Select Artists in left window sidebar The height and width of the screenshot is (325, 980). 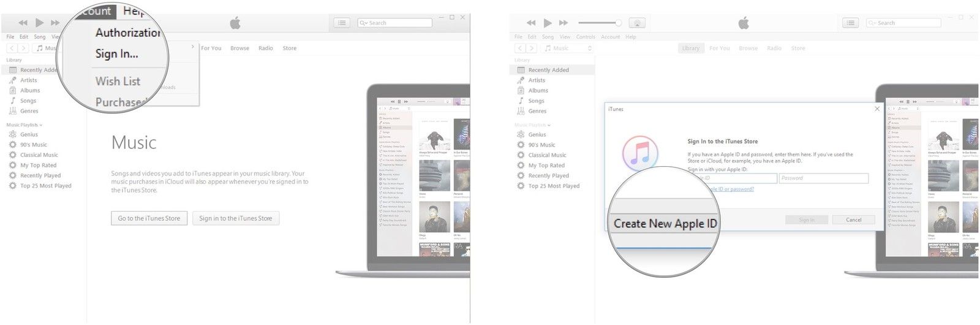(28, 80)
